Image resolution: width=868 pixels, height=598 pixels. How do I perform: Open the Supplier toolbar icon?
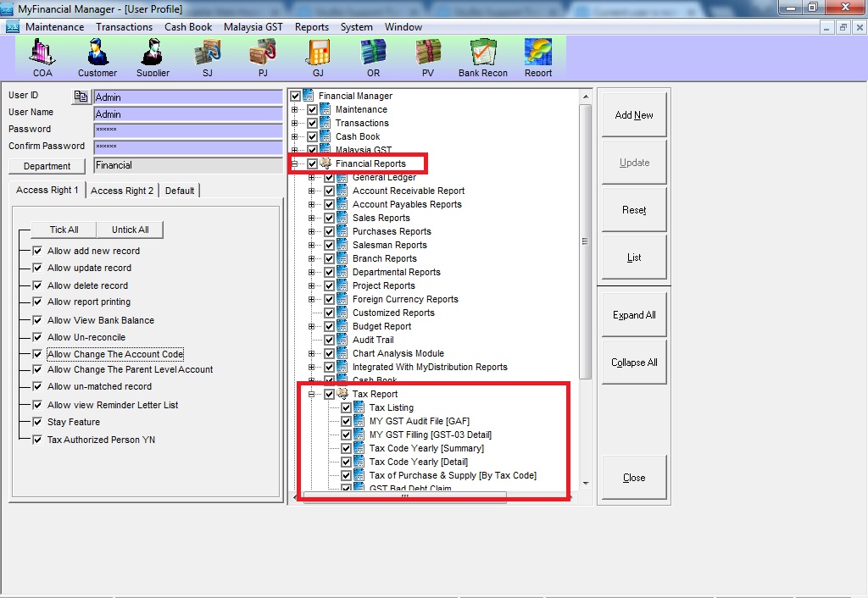pyautogui.click(x=153, y=56)
